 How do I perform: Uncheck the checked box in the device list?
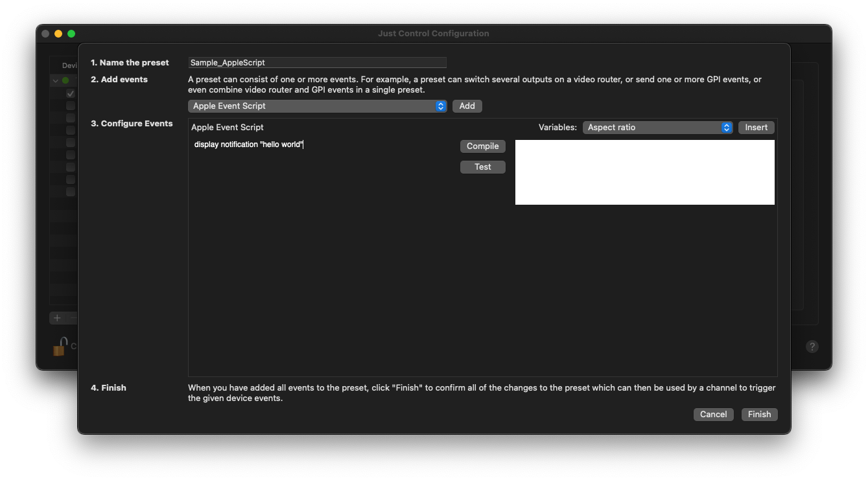point(70,93)
